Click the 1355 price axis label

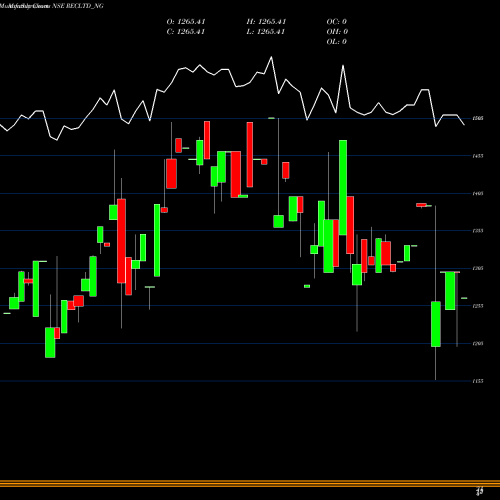pyautogui.click(x=478, y=231)
